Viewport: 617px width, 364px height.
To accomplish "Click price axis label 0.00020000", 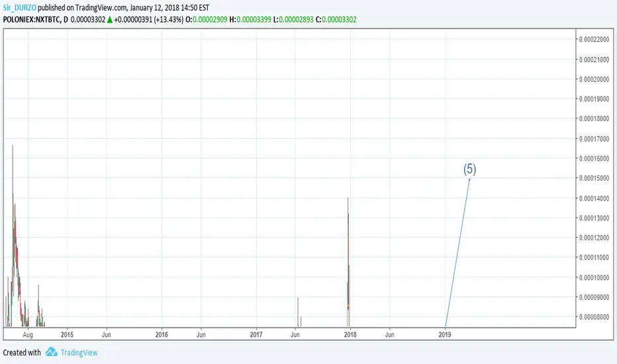I will 594,79.
